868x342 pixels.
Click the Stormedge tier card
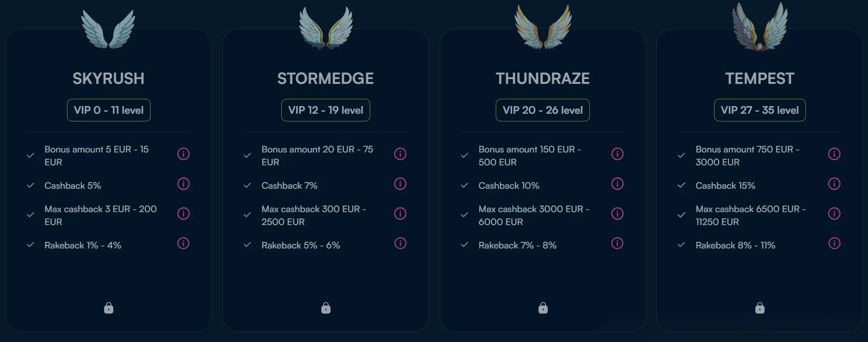tap(325, 274)
